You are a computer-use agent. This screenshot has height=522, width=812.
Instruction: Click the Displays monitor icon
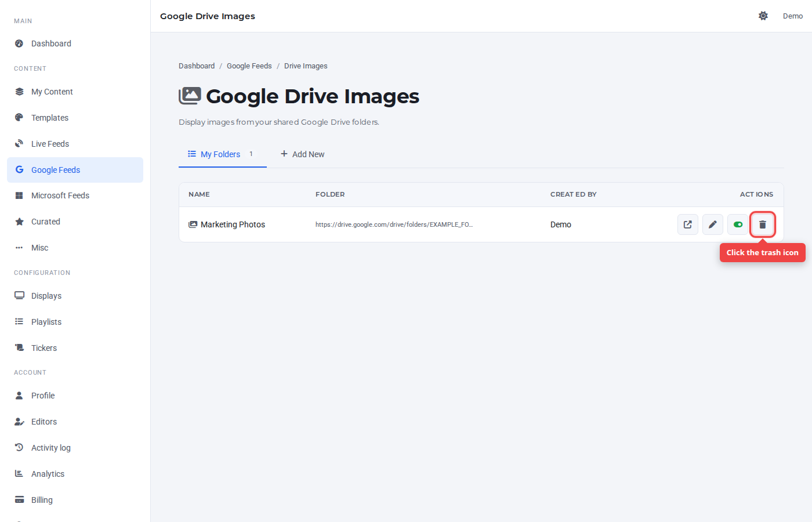coord(19,296)
